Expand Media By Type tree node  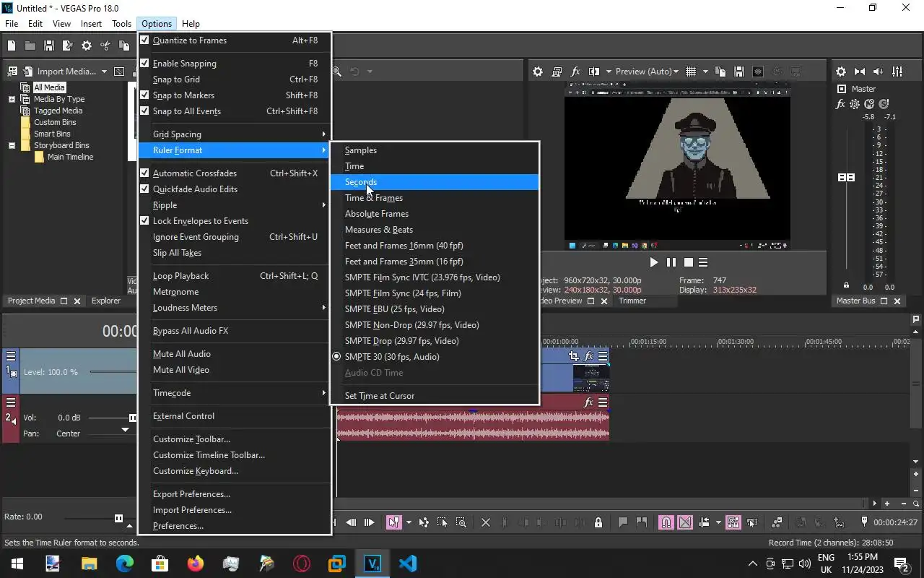[x=12, y=99]
